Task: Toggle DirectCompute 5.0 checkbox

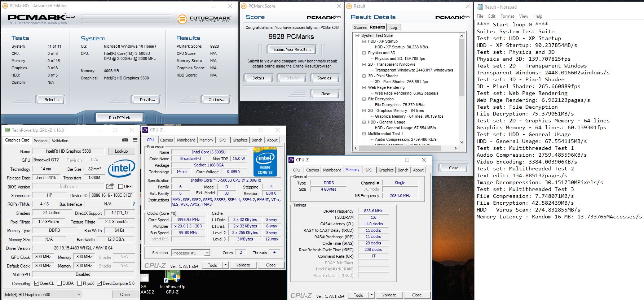Action: point(100,283)
